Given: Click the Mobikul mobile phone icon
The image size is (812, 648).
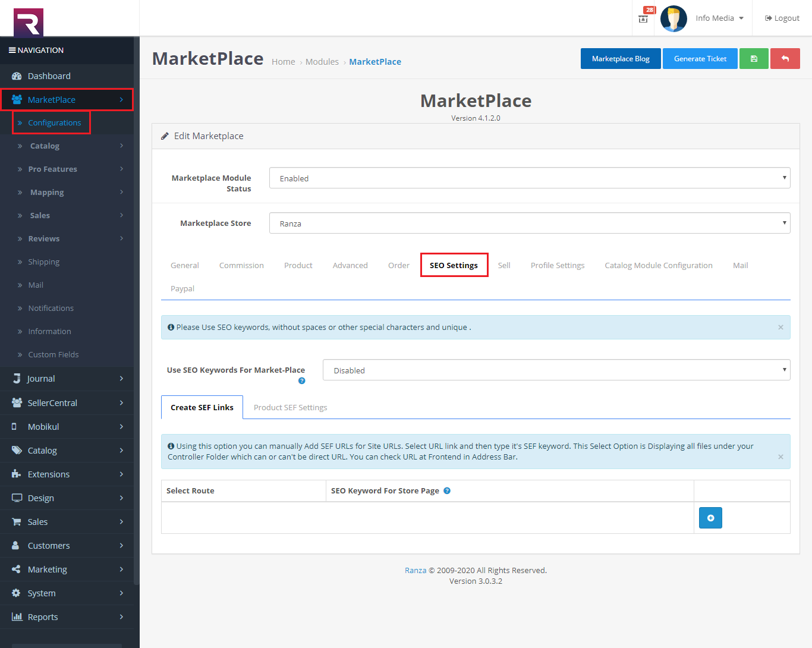Looking at the screenshot, I should [x=14, y=427].
